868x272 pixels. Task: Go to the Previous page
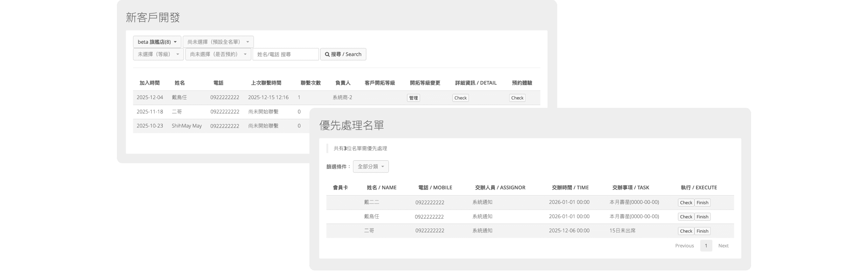click(684, 246)
